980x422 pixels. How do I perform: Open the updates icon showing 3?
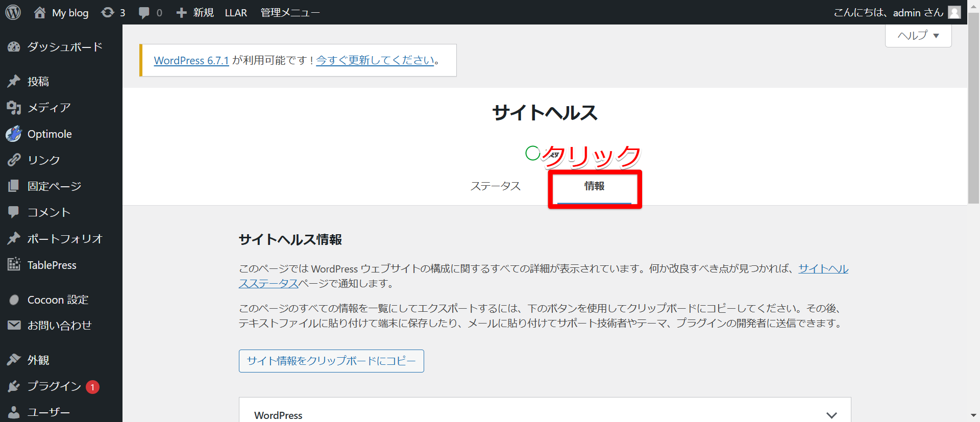pyautogui.click(x=108, y=12)
